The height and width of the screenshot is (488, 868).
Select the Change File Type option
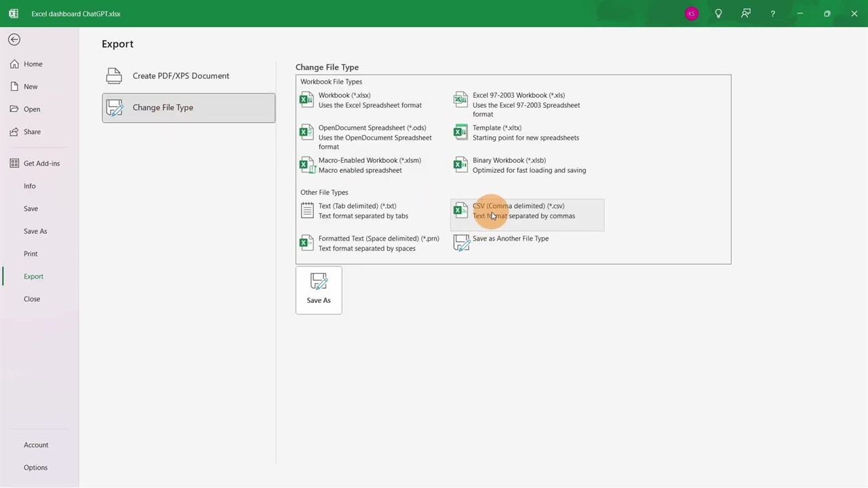(189, 108)
